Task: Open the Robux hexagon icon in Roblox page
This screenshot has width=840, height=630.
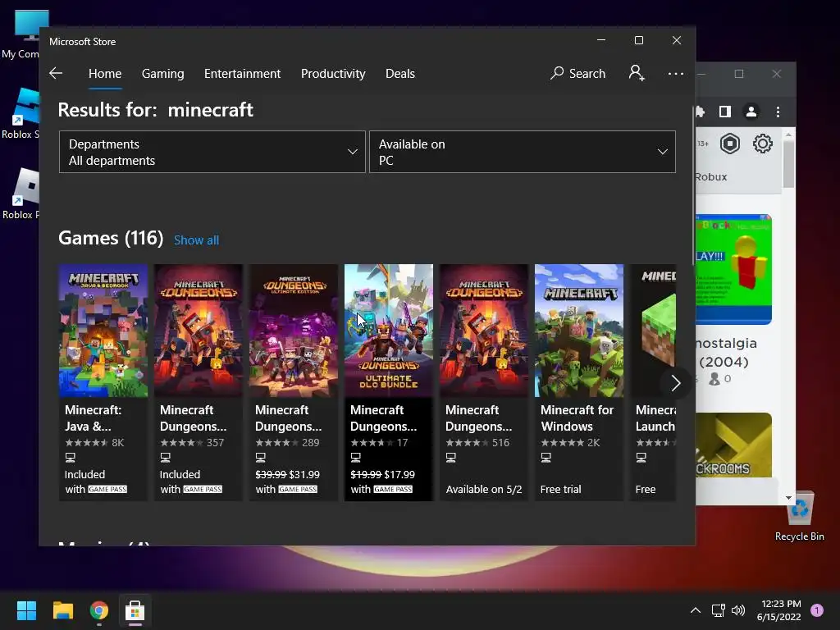Action: (729, 144)
